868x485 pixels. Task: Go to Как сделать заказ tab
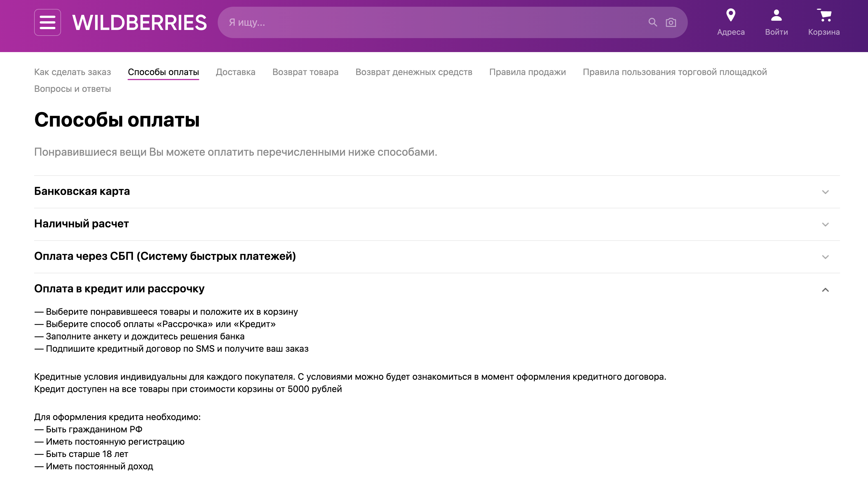tap(72, 72)
